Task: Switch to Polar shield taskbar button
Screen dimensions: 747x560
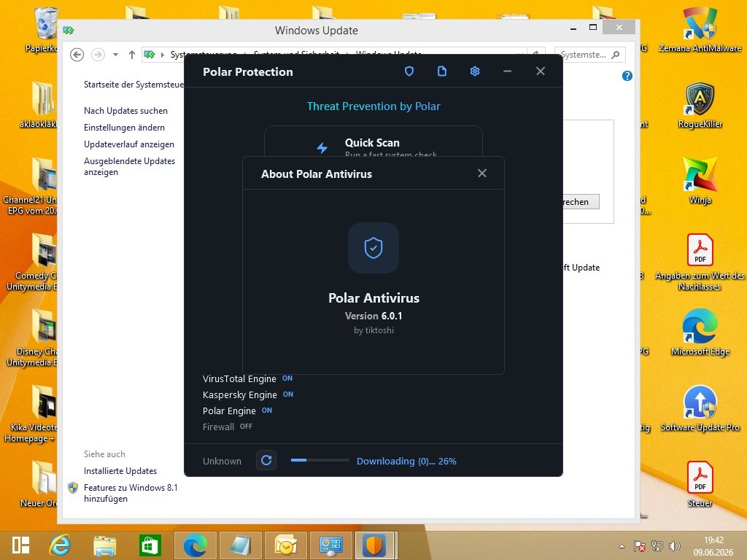Action: click(374, 545)
